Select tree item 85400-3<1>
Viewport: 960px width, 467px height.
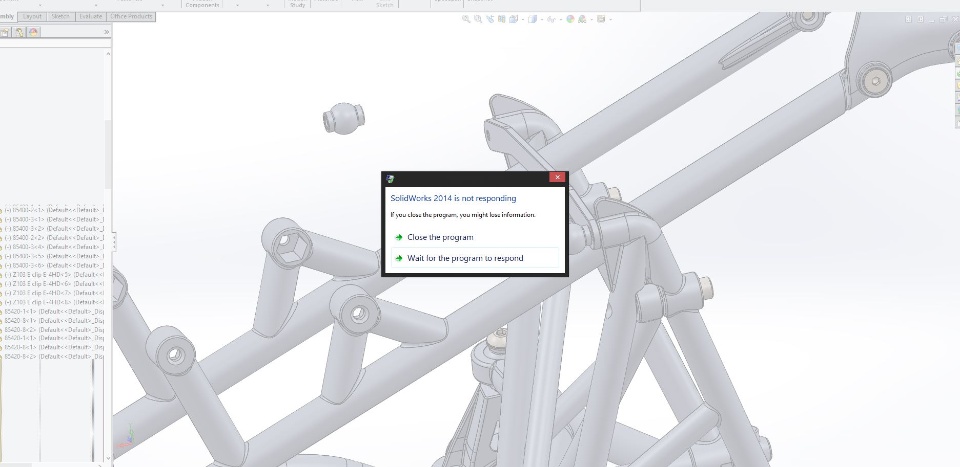coord(54,219)
